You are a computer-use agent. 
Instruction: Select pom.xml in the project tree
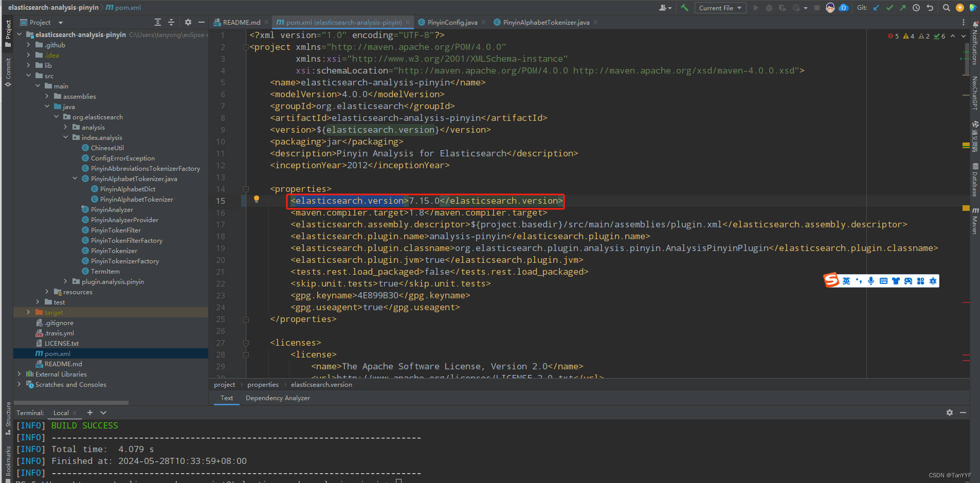point(111,353)
